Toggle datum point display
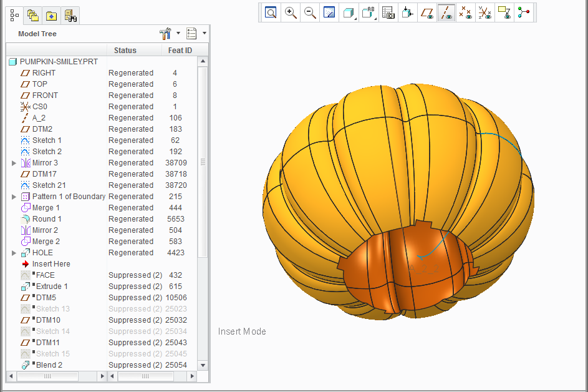 click(466, 12)
